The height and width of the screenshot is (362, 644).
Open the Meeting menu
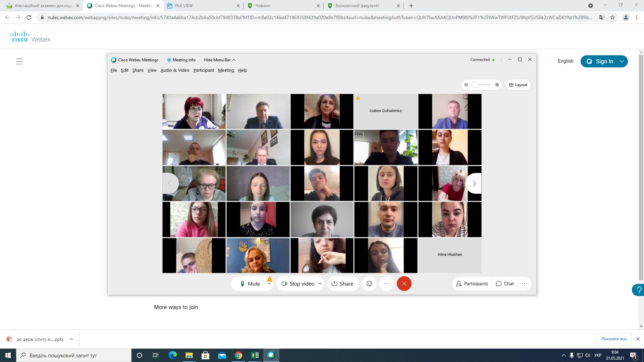pos(226,70)
